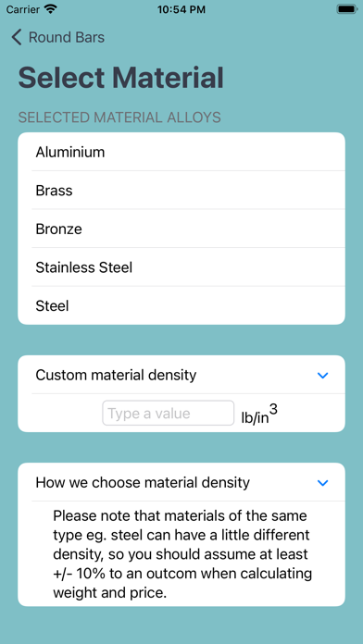Tap the 10:54 PM clock
The height and width of the screenshot is (644, 363).
tap(181, 9)
